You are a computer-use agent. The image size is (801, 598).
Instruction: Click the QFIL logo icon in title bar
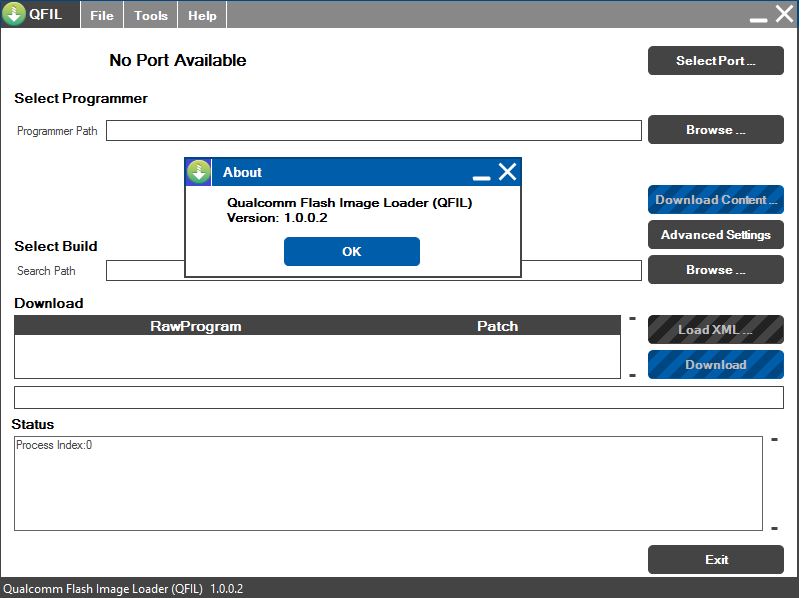(14, 14)
